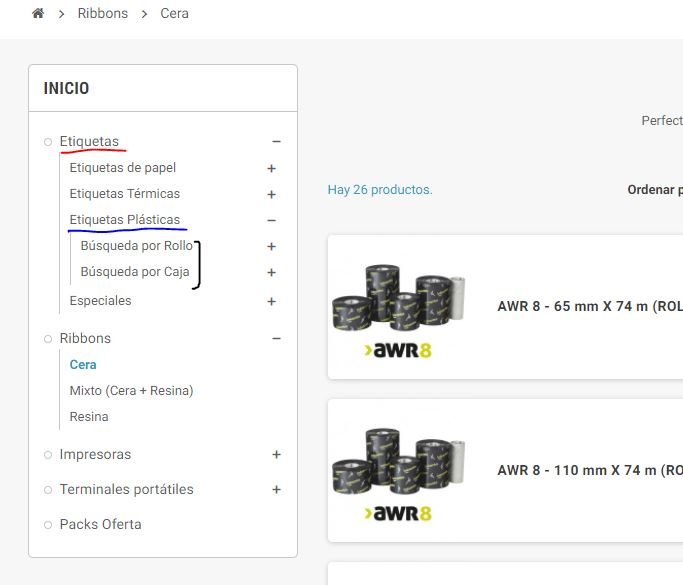Screen dimensions: 683x585
Task: Open Búsqueda por Rollo link
Action: (x=136, y=246)
